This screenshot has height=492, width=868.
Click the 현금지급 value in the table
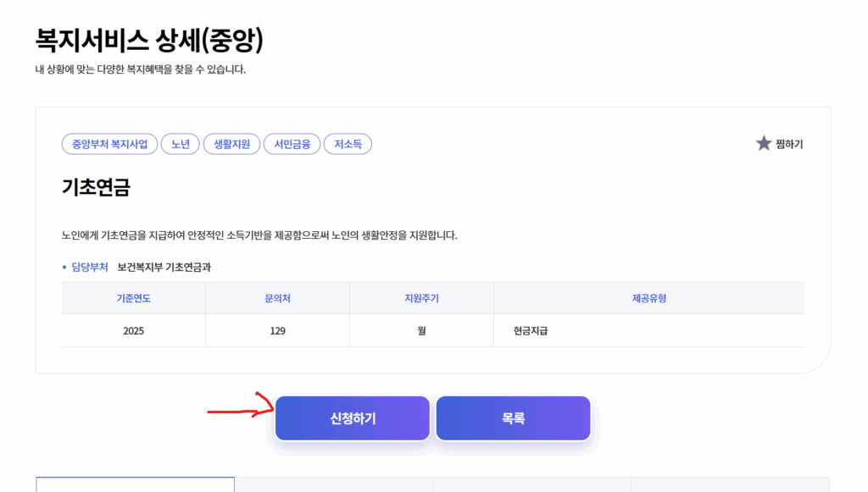click(x=530, y=331)
